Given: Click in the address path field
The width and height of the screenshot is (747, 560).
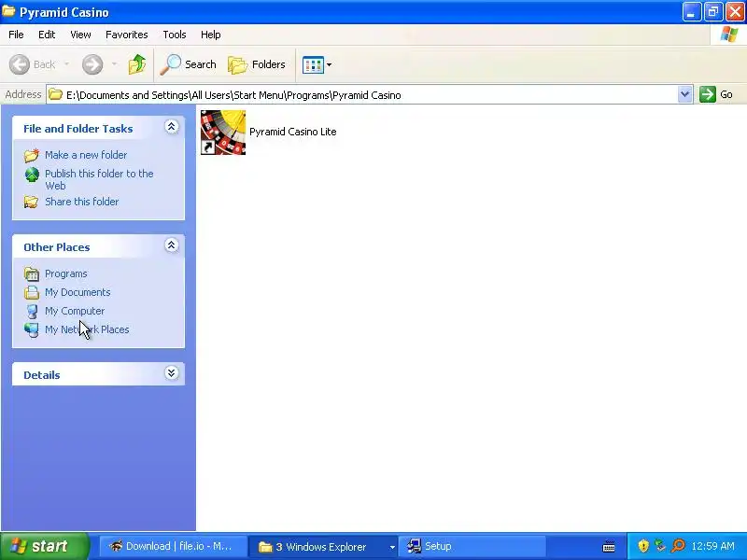Looking at the screenshot, I should [362, 95].
